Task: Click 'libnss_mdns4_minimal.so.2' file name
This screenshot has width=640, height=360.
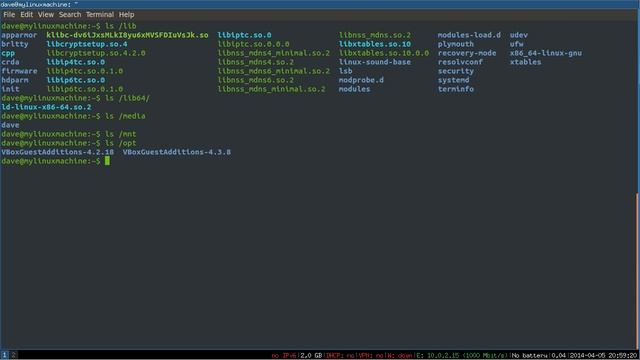Action: click(x=273, y=53)
